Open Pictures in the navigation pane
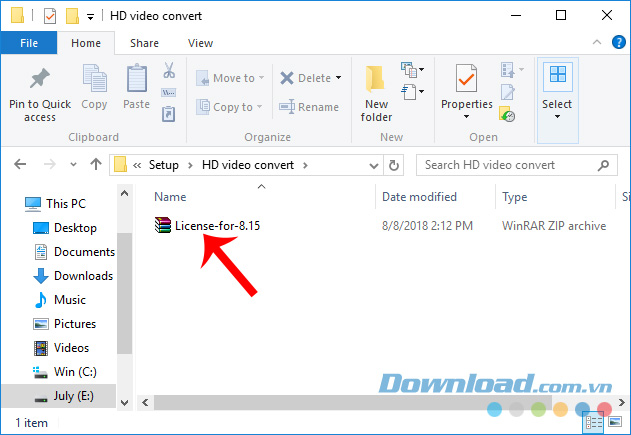631x435 pixels. pos(64,324)
